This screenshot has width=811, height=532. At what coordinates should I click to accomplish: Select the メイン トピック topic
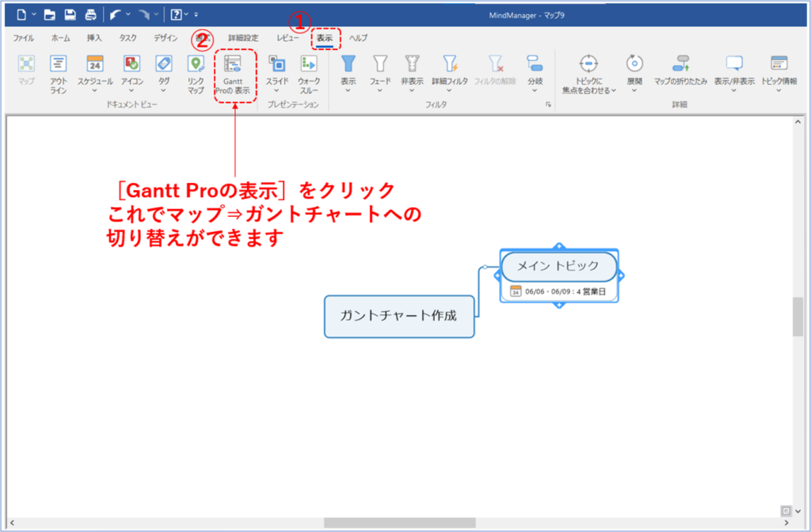tap(559, 266)
